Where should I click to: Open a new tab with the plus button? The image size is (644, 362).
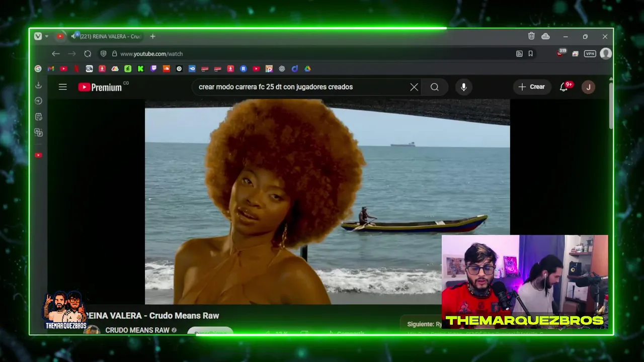click(152, 36)
